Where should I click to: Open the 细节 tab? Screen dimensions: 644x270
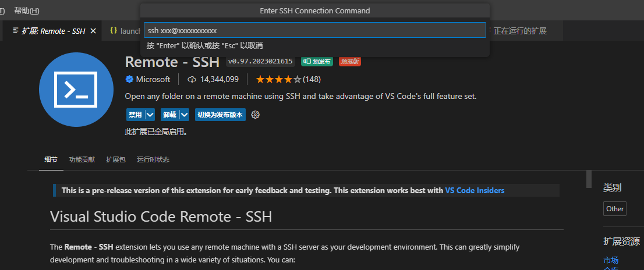(51, 159)
